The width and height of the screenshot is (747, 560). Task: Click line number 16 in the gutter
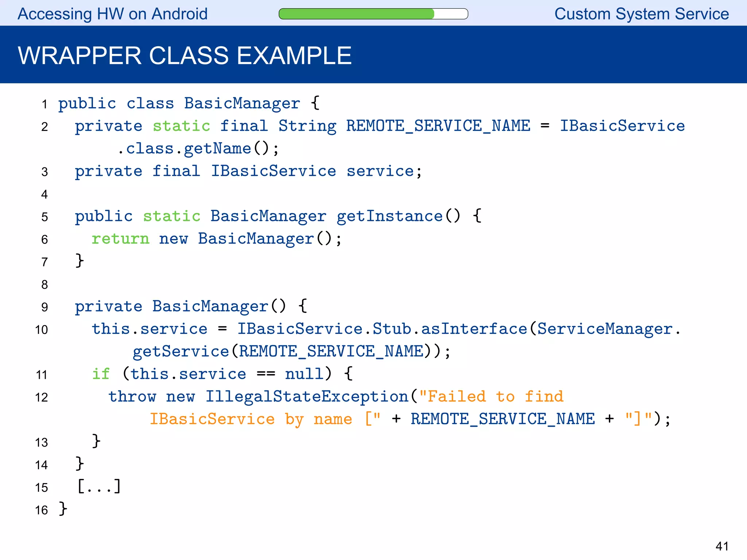tap(42, 510)
